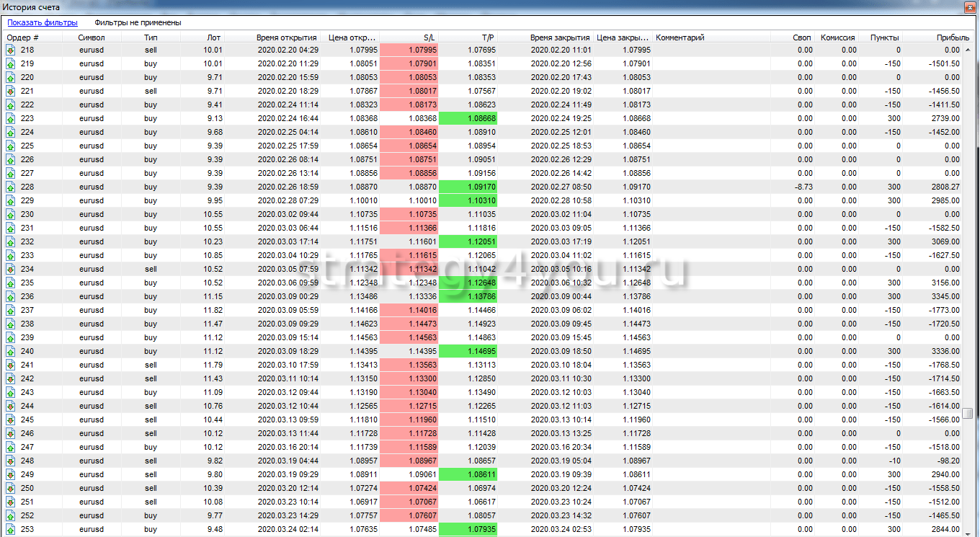
Task: Open the Показать фильтры link
Action: 43,22
